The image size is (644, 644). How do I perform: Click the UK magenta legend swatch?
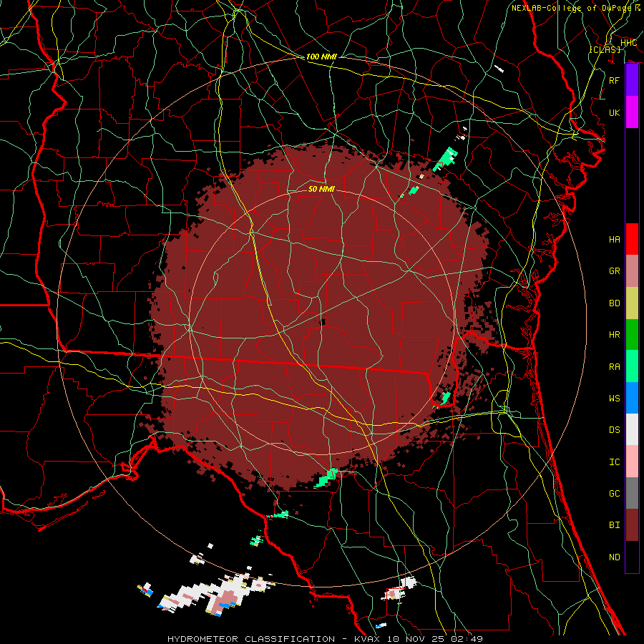632,112
